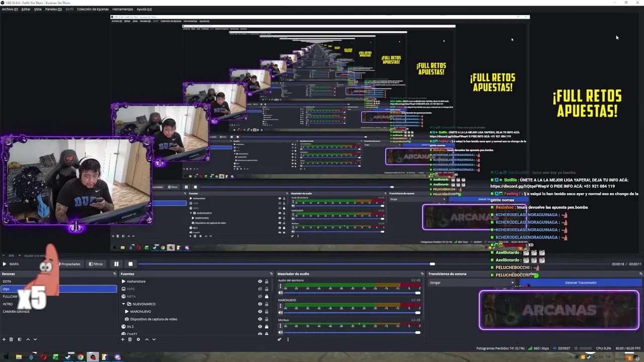Unlock the META source
Viewport: 644px width, 362px height.
[267, 297]
